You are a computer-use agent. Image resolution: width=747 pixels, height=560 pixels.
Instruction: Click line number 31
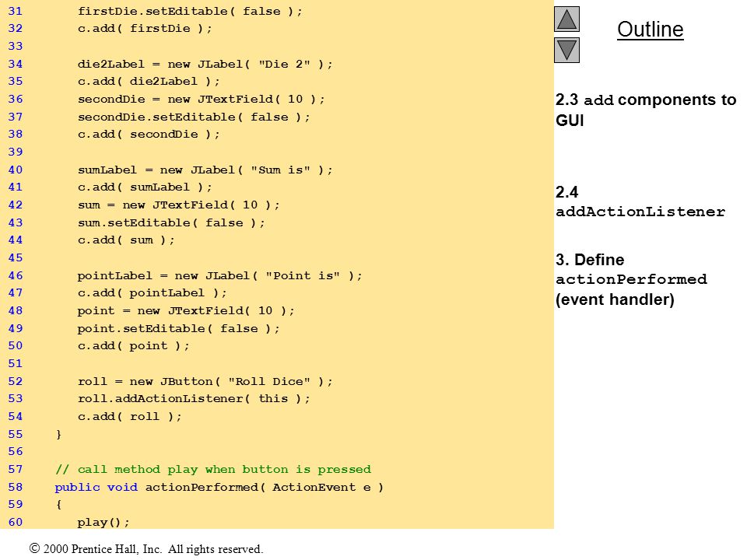16,11
